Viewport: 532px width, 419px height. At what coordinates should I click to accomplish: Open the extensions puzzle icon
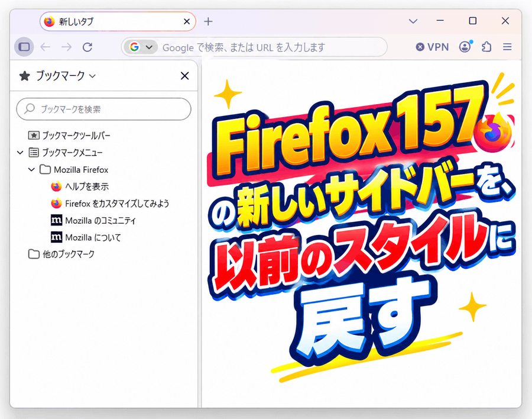486,47
